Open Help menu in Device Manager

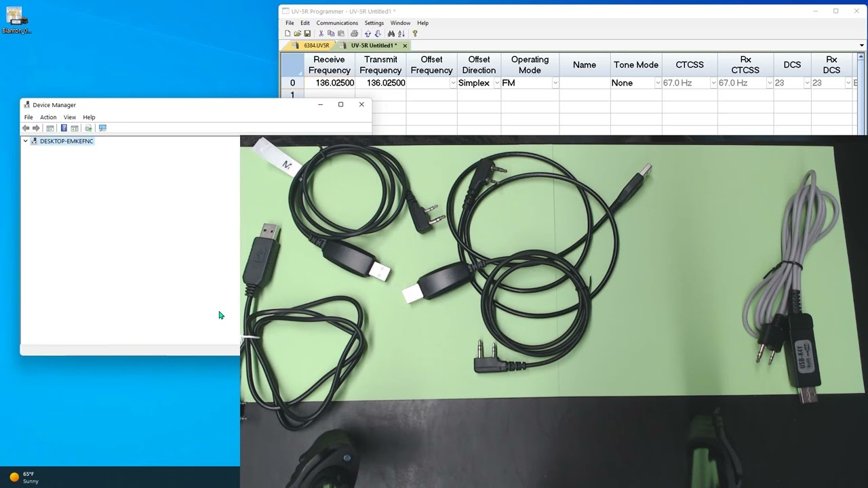[x=89, y=117]
